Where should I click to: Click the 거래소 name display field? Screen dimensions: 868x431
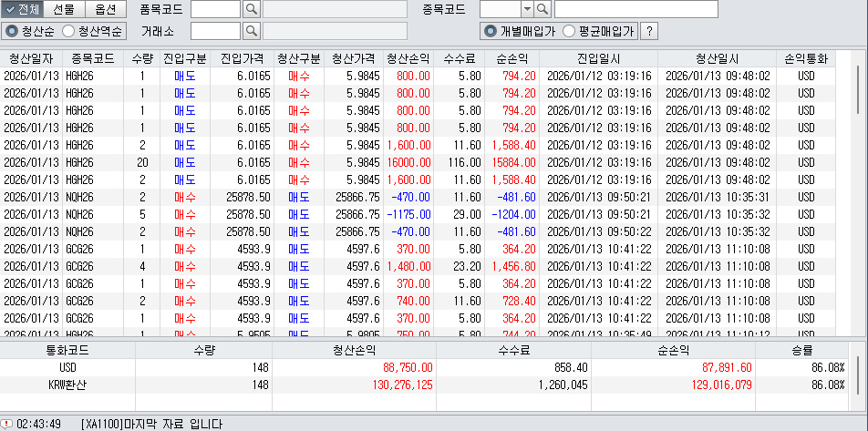[x=335, y=31]
